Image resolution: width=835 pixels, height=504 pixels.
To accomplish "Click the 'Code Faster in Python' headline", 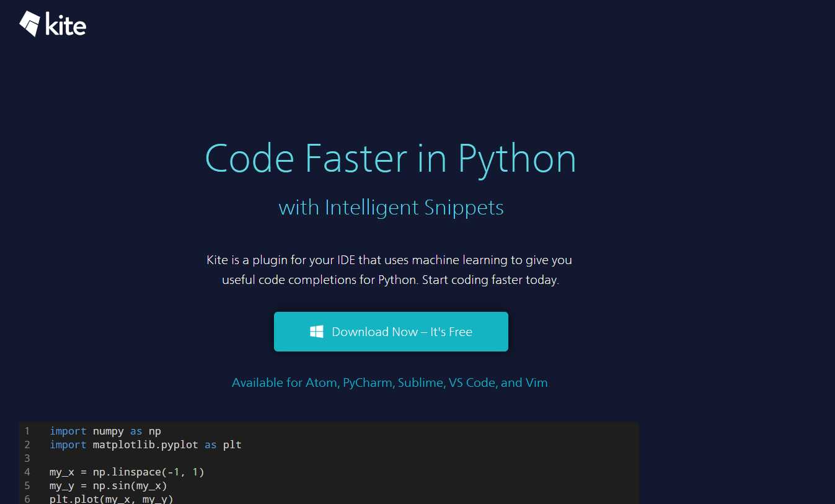I will (x=391, y=158).
